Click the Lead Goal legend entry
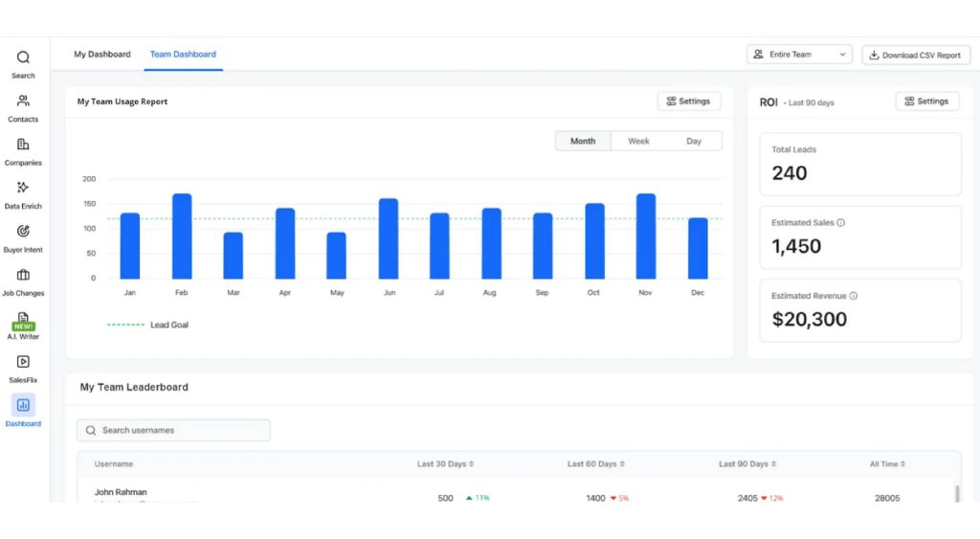The image size is (980, 539). click(148, 325)
